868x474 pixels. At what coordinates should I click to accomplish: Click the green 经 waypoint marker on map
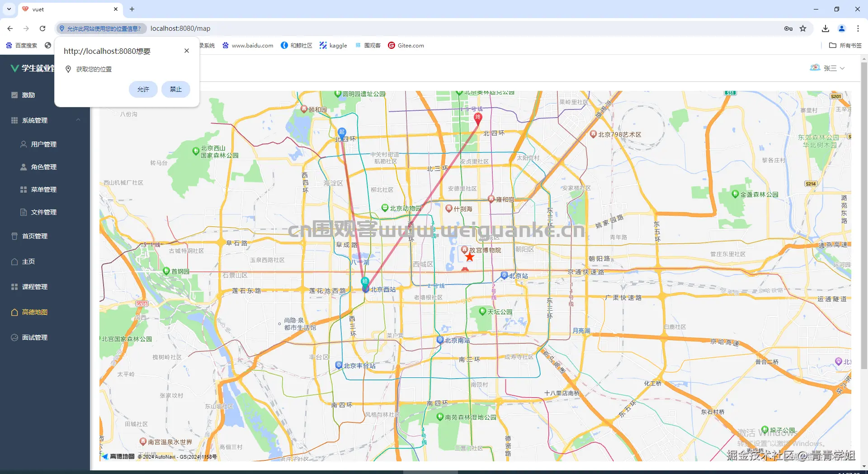point(365,282)
